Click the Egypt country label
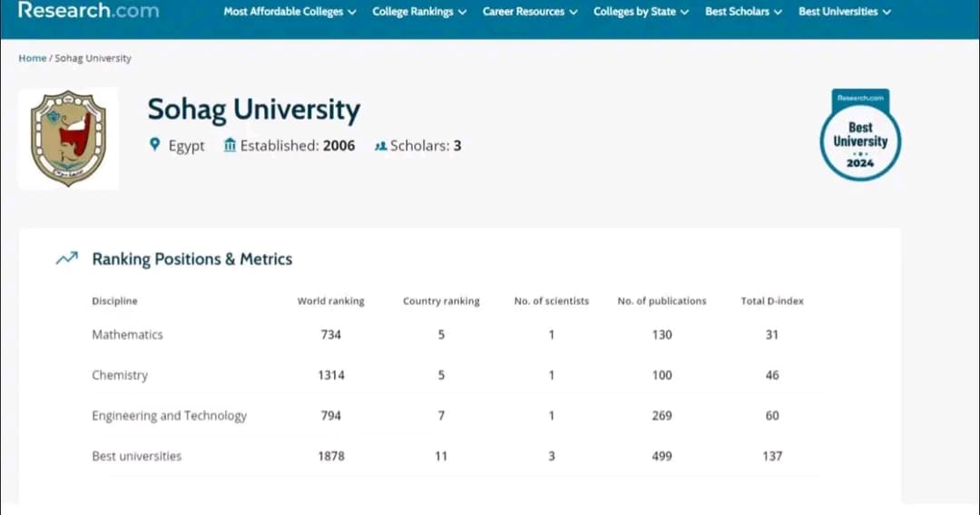This screenshot has width=980, height=515. 186,146
